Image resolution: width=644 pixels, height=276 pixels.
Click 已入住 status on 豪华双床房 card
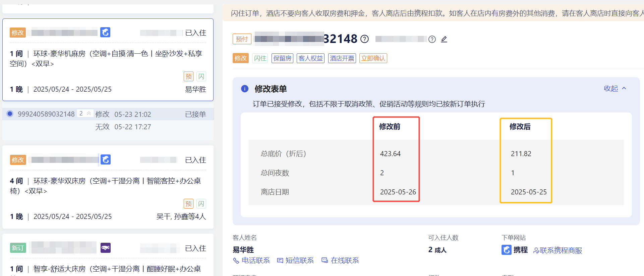coord(196,160)
